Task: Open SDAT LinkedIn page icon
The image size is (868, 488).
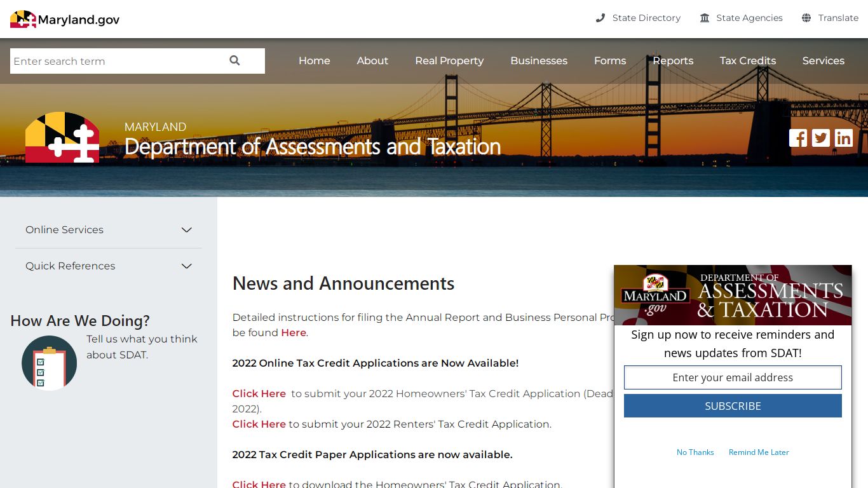Action: click(x=844, y=138)
